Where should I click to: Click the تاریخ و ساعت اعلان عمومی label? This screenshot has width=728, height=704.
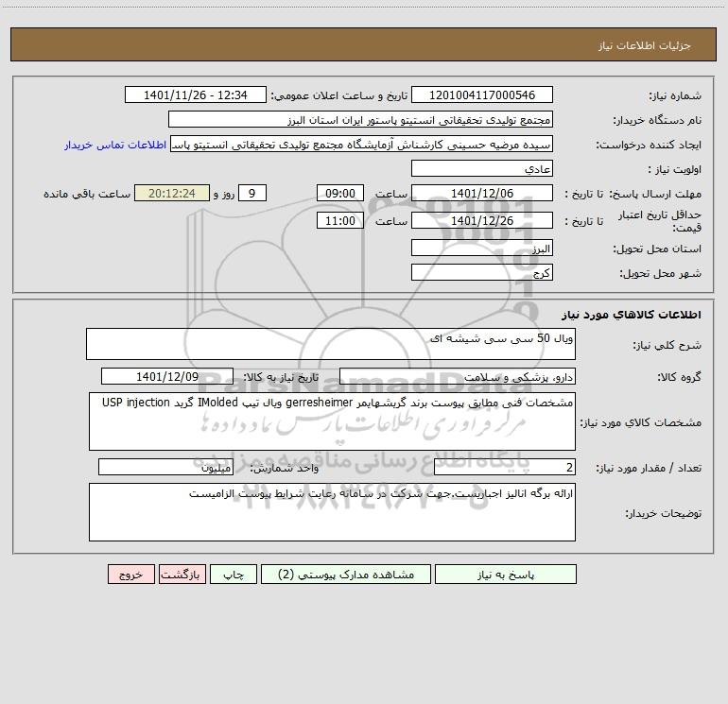pyautogui.click(x=338, y=95)
